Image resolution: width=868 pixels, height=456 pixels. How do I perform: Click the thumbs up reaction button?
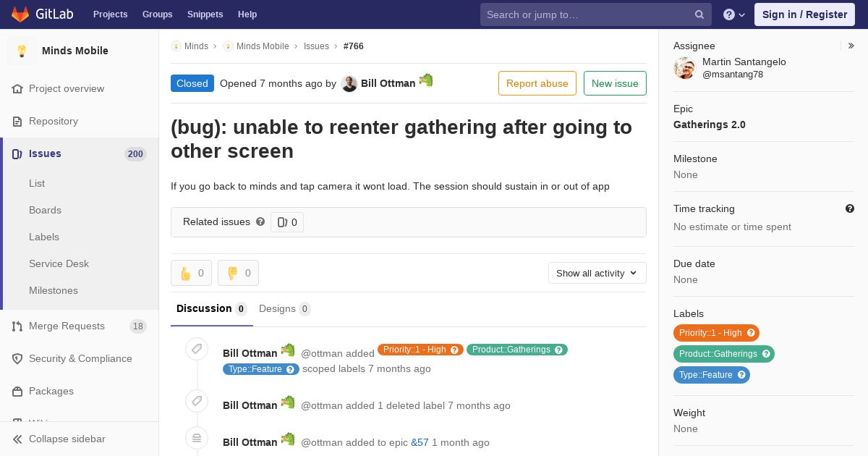(191, 273)
